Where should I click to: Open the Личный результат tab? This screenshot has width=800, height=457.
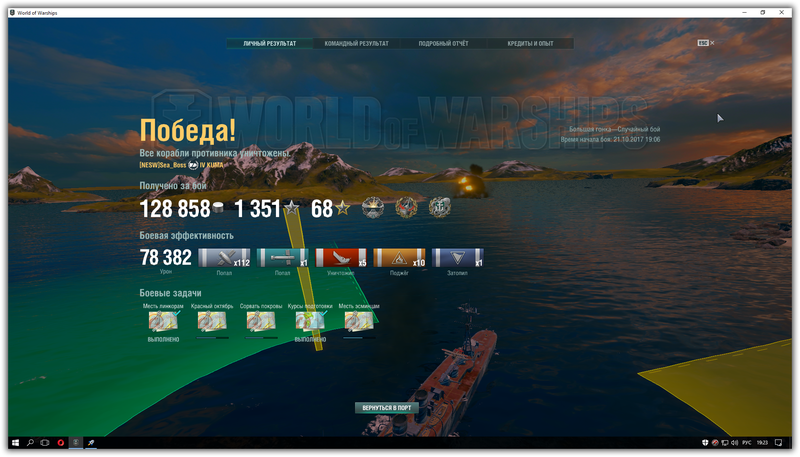pyautogui.click(x=270, y=43)
